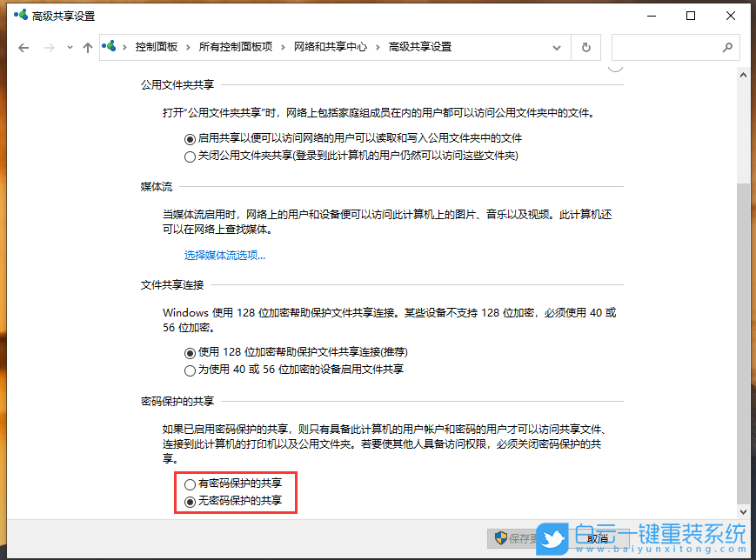Open the address bar dropdown arrow
The width and height of the screenshot is (756, 560).
tap(557, 48)
